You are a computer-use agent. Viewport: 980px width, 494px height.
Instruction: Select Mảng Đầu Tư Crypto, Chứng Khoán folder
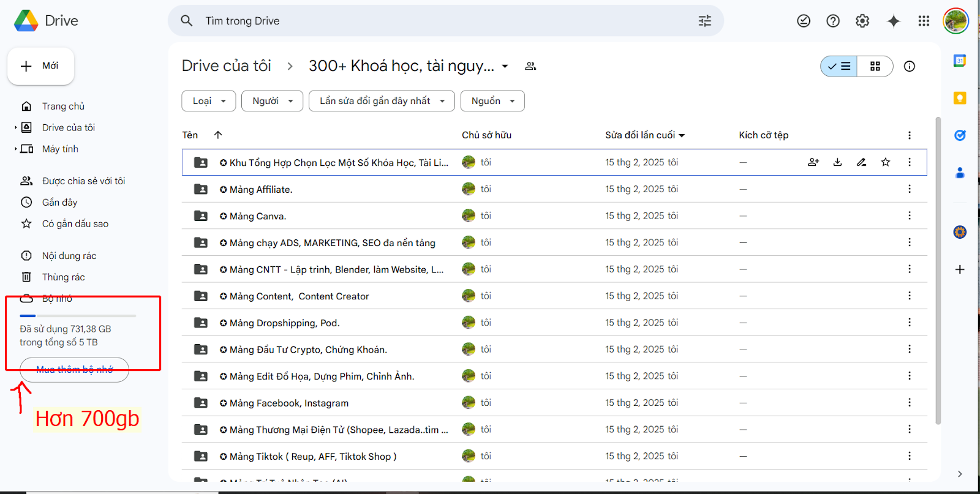[554, 350]
